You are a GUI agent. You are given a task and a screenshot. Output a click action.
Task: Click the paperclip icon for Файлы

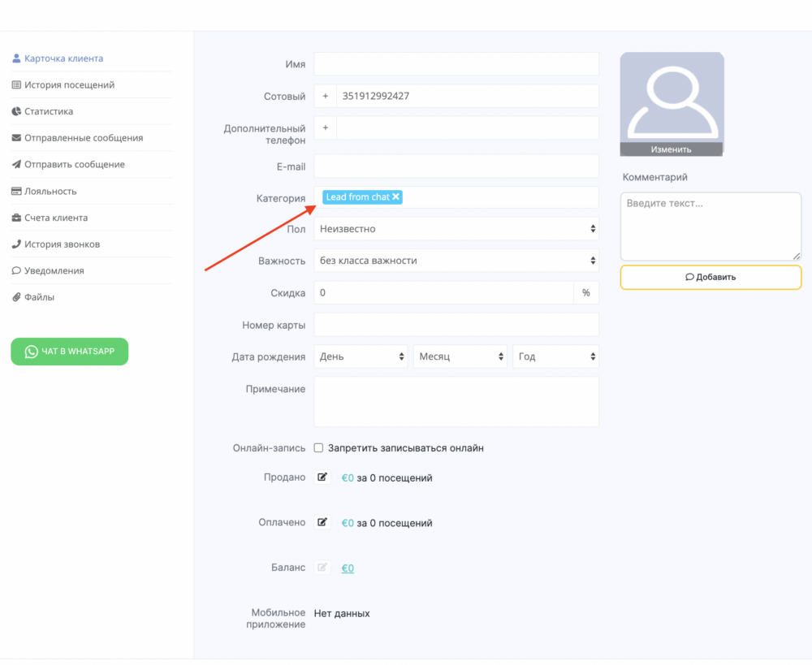click(x=16, y=297)
